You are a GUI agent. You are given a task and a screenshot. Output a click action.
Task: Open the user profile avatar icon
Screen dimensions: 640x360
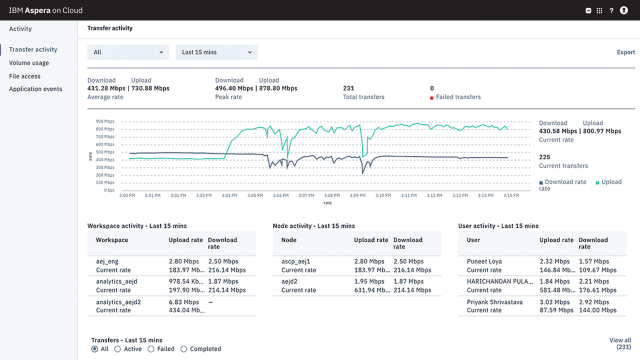(x=624, y=10)
